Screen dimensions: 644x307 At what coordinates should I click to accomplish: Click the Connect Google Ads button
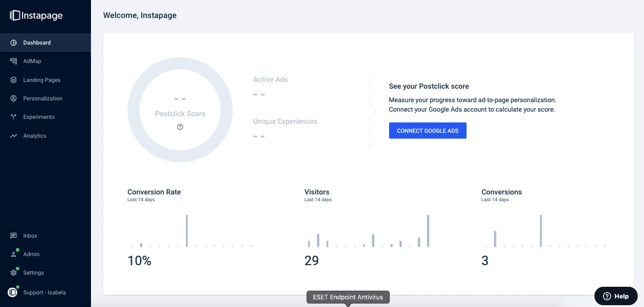pyautogui.click(x=428, y=131)
